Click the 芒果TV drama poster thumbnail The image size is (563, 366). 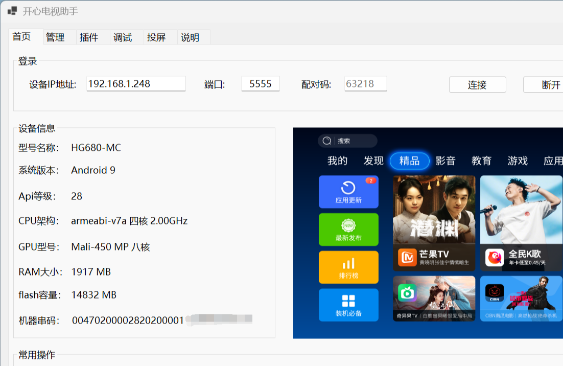pyautogui.click(x=434, y=210)
